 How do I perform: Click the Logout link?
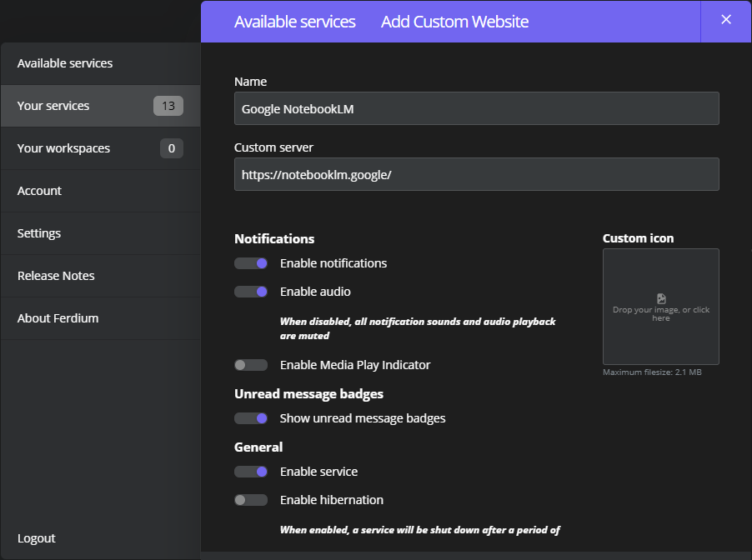tap(36, 538)
